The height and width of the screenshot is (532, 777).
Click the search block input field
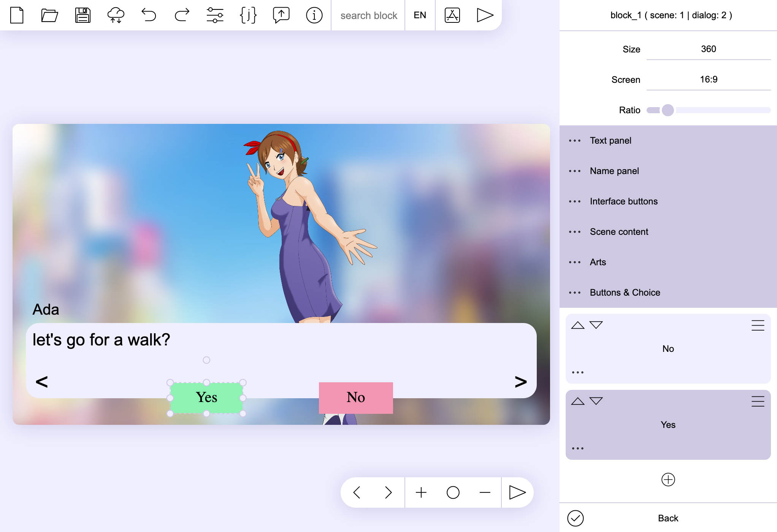(x=368, y=15)
